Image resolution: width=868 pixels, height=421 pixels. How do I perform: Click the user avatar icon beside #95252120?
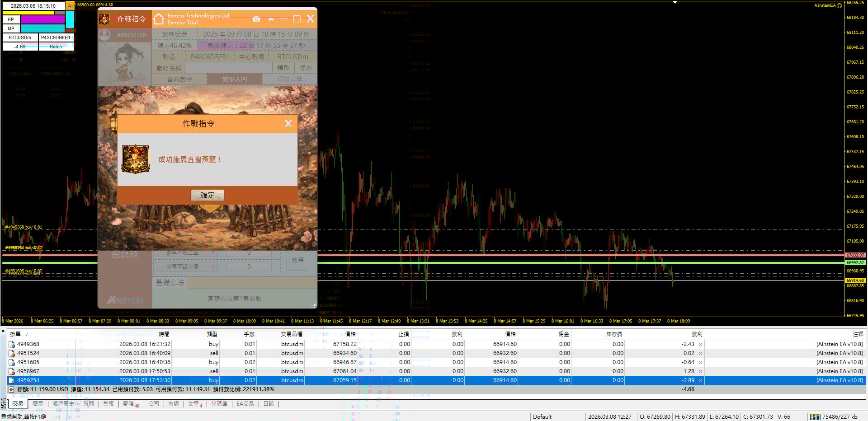[x=104, y=35]
